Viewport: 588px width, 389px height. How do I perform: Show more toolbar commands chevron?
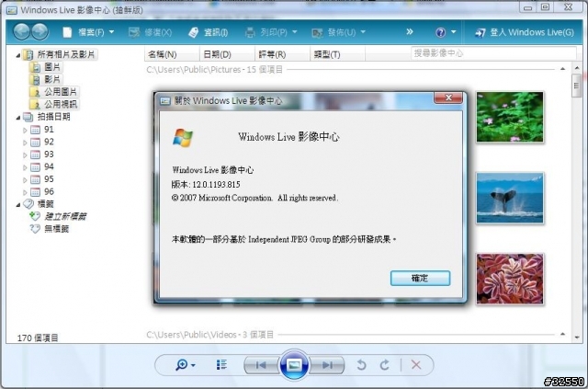(410, 32)
